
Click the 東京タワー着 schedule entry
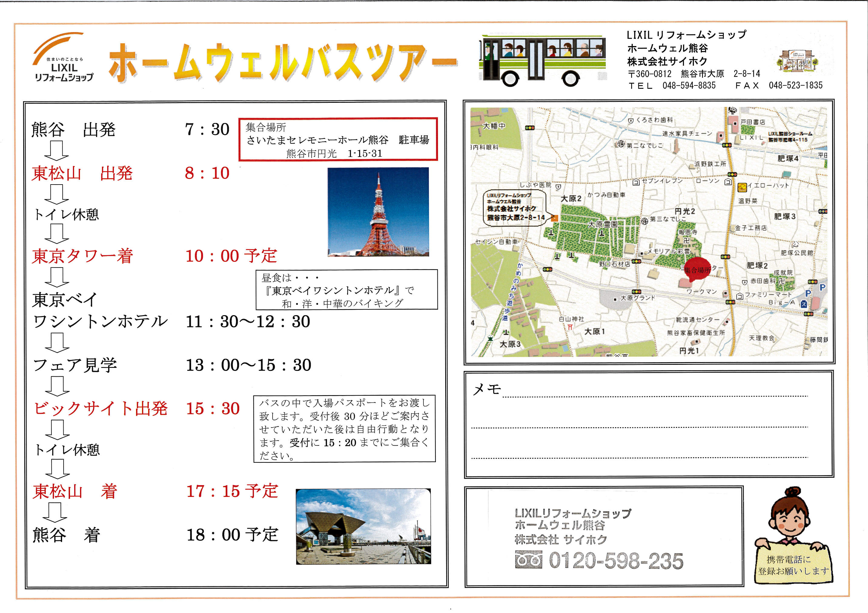[x=82, y=256]
